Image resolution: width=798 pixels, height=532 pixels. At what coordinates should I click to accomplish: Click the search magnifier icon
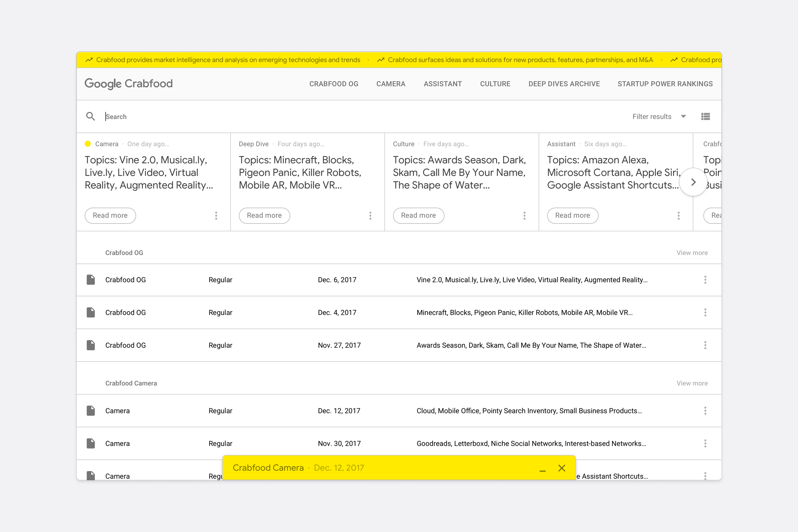[x=90, y=116]
